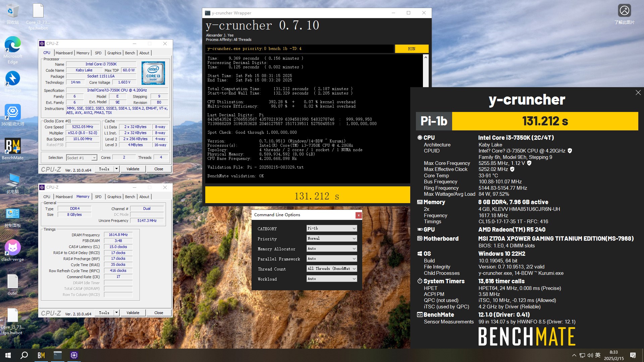644x362 pixels.
Task: Click the taskbar clock showing 8:33
Action: (x=614, y=355)
